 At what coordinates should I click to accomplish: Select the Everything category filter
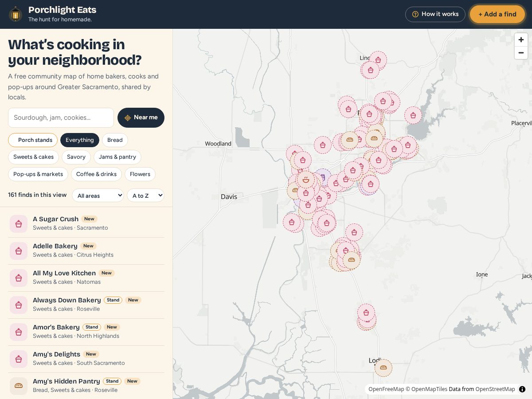click(x=80, y=140)
